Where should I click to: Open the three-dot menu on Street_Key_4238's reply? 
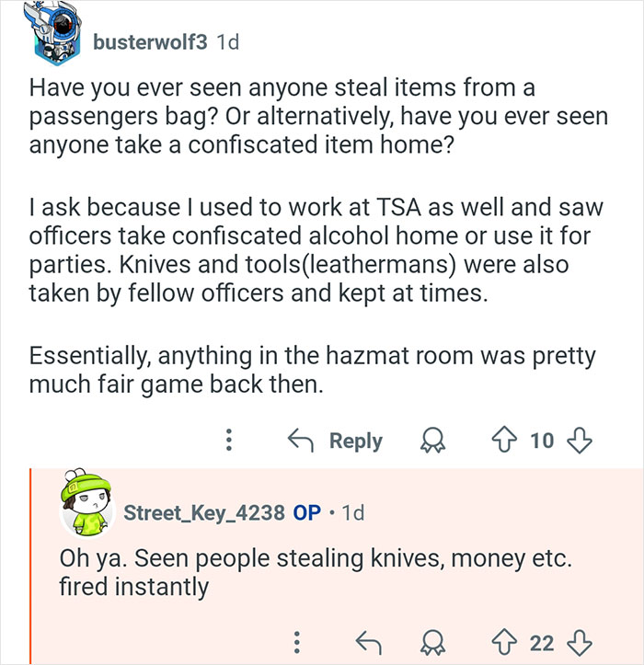[296, 641]
